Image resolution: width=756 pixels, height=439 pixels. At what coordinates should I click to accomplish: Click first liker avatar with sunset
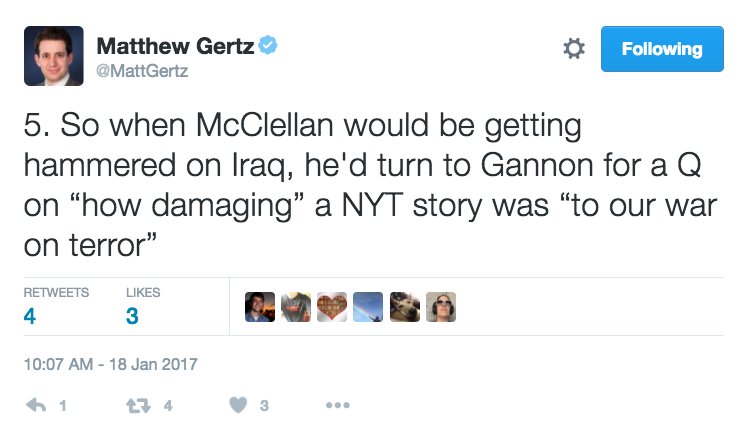260,307
